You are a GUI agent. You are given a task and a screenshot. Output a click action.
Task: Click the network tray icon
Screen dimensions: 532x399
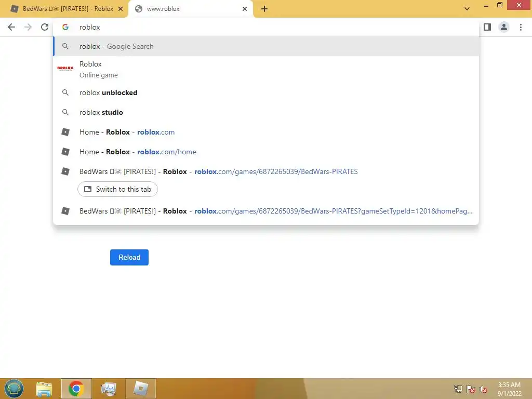click(458, 389)
